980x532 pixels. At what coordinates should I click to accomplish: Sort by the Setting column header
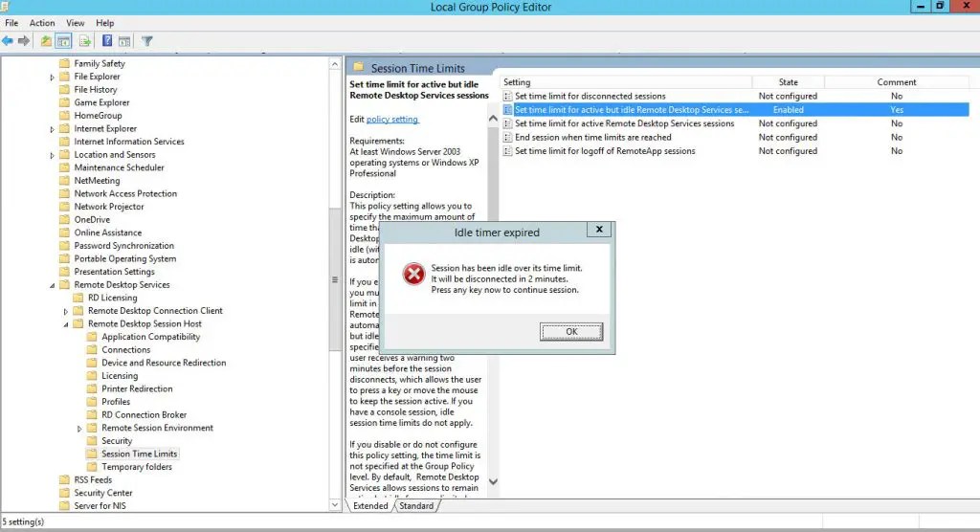tap(626, 82)
